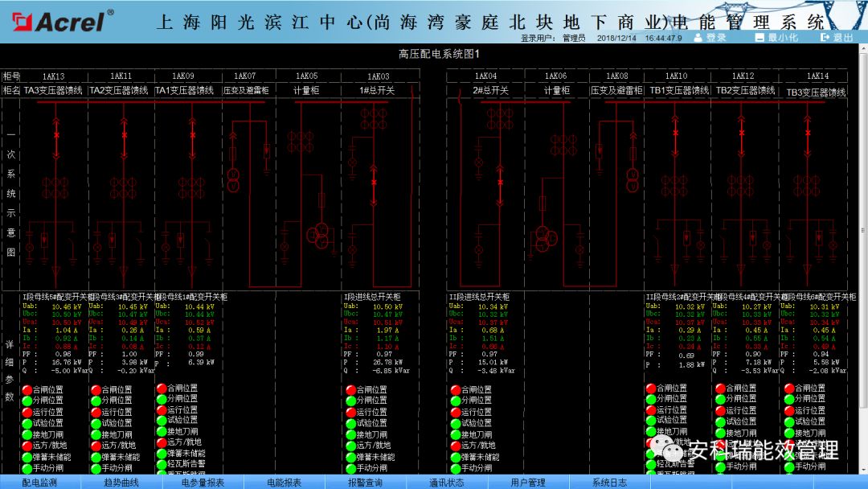Open the 报警查询 bottom menu tab
The width and height of the screenshot is (868, 489).
[x=366, y=483]
